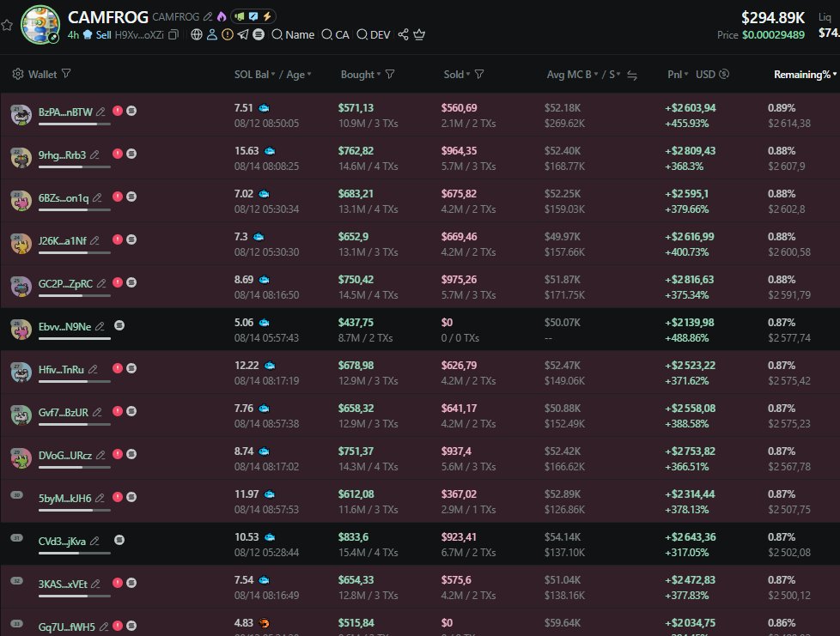Click the progress bar under BzPA...nBTW
This screenshot has height=636, width=840.
75,124
